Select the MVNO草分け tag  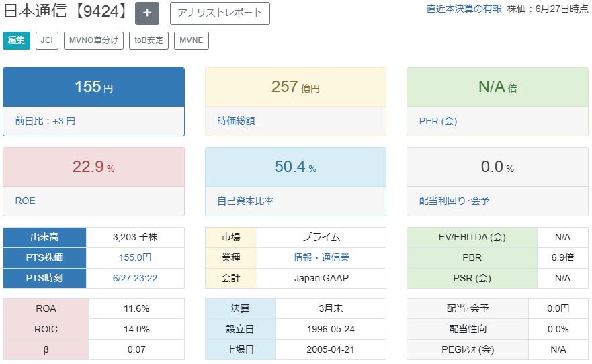(x=93, y=40)
